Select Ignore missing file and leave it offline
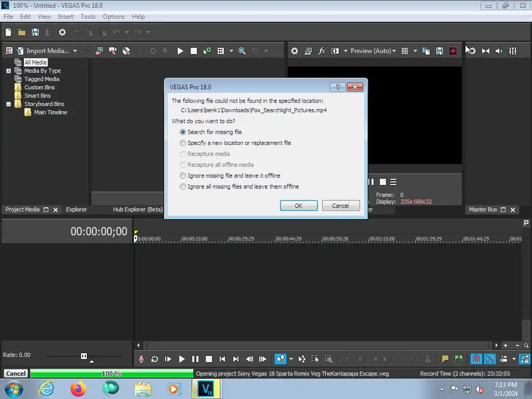Screen dimensions: 532x399 (x=230, y=176)
